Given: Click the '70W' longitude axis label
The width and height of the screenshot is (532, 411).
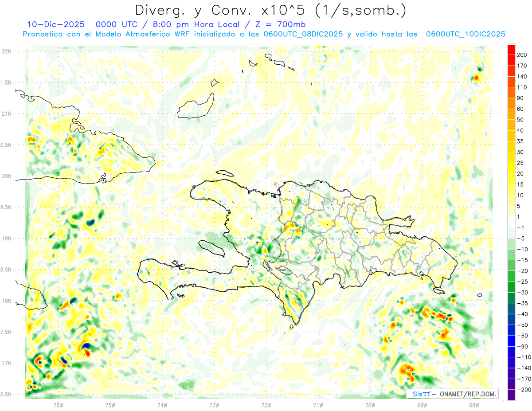Looking at the screenshot, I should coord(370,405).
